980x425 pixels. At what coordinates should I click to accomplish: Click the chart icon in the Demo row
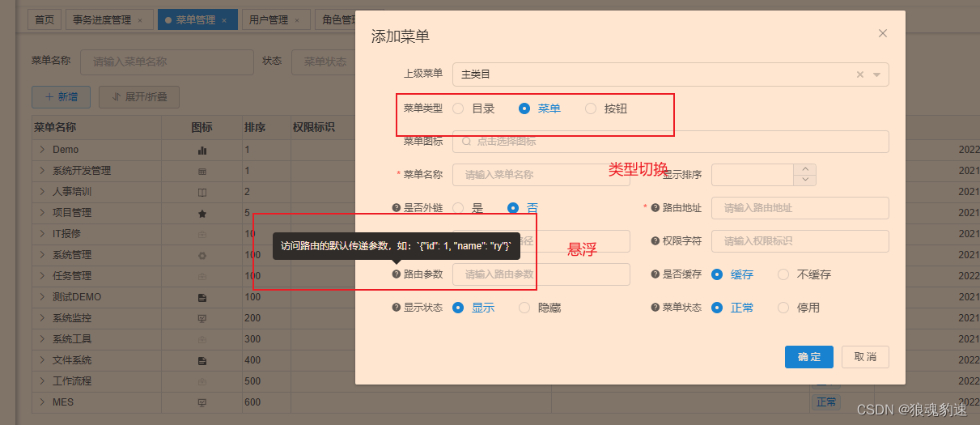pos(202,150)
